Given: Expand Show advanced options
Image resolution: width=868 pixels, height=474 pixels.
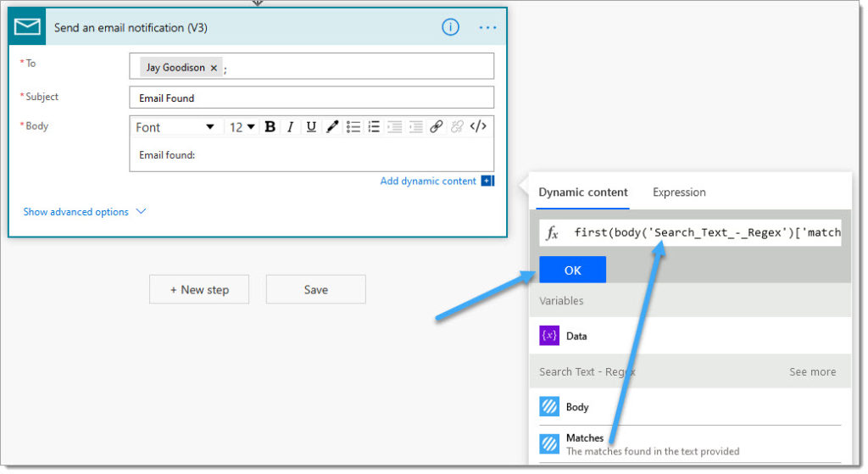Looking at the screenshot, I should point(84,211).
